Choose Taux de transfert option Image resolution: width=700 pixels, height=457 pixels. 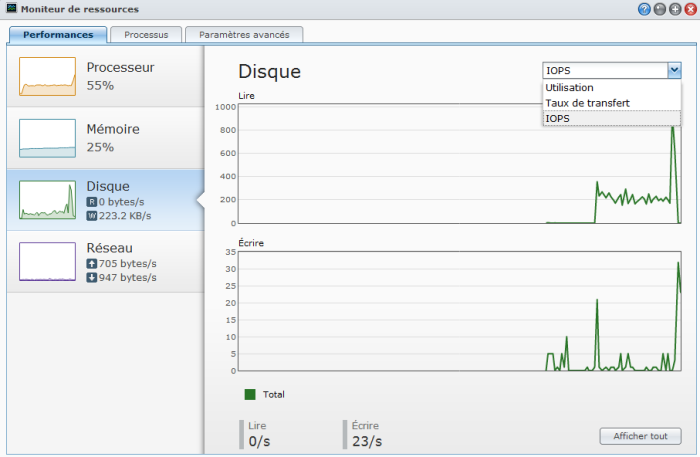tap(587, 103)
